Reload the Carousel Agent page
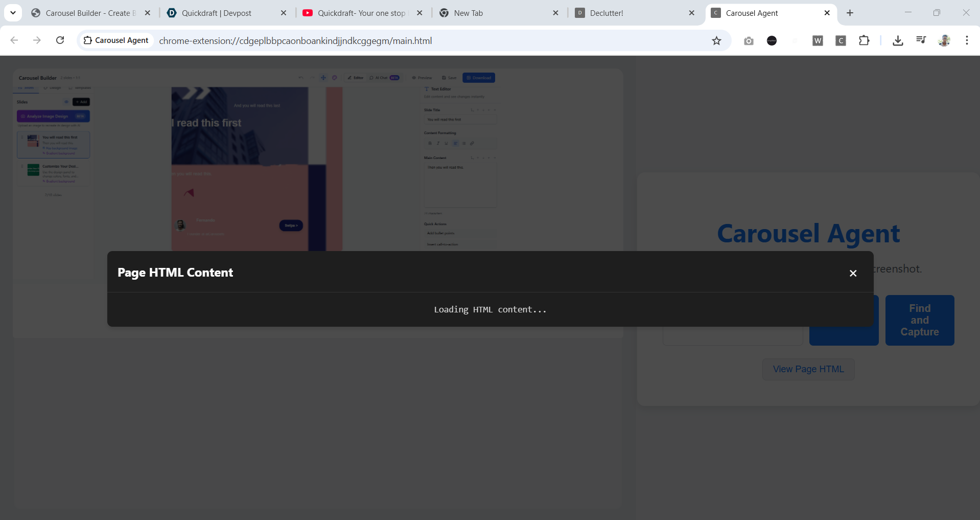The image size is (980, 520). (60, 40)
